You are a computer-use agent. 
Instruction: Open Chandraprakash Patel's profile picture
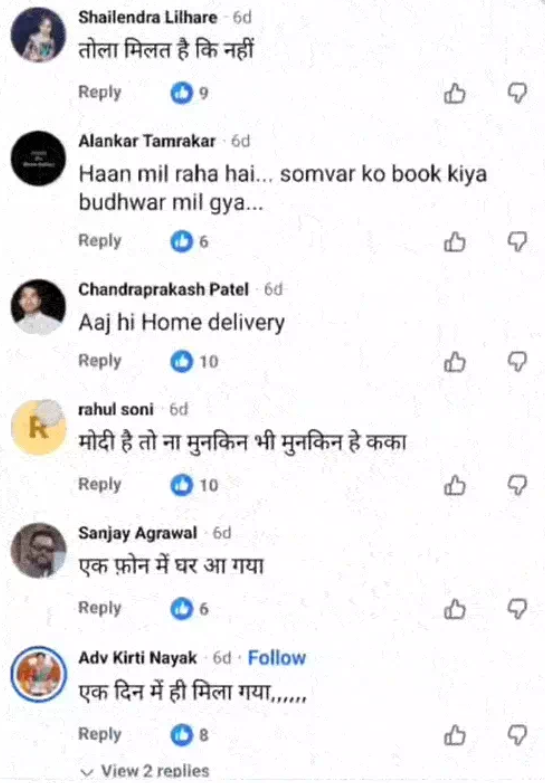tap(38, 307)
